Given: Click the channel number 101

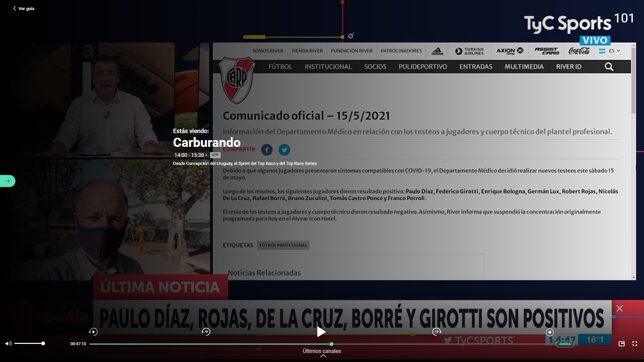Looking at the screenshot, I should point(624,18).
